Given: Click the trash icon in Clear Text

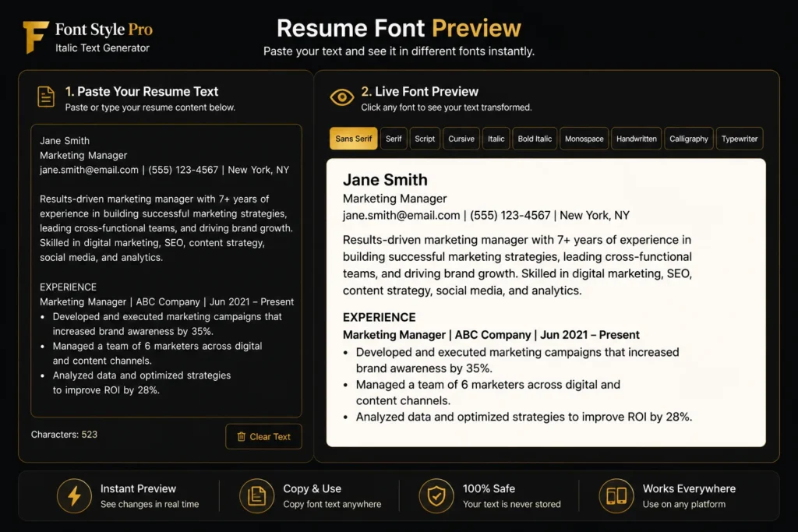Looking at the screenshot, I should (242, 436).
